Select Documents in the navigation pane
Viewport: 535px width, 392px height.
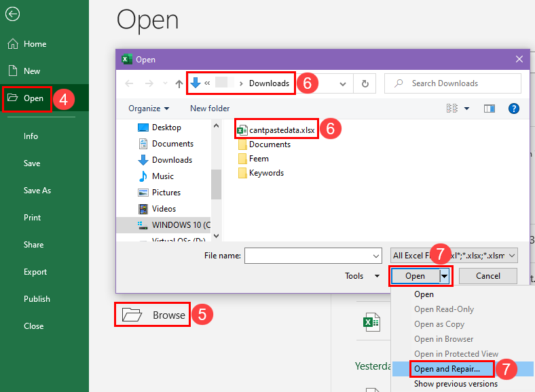tap(166, 144)
